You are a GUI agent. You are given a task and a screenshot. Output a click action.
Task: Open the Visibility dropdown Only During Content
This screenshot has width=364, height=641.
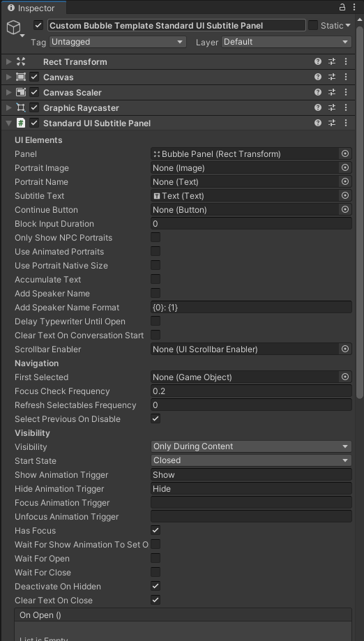coord(251,446)
